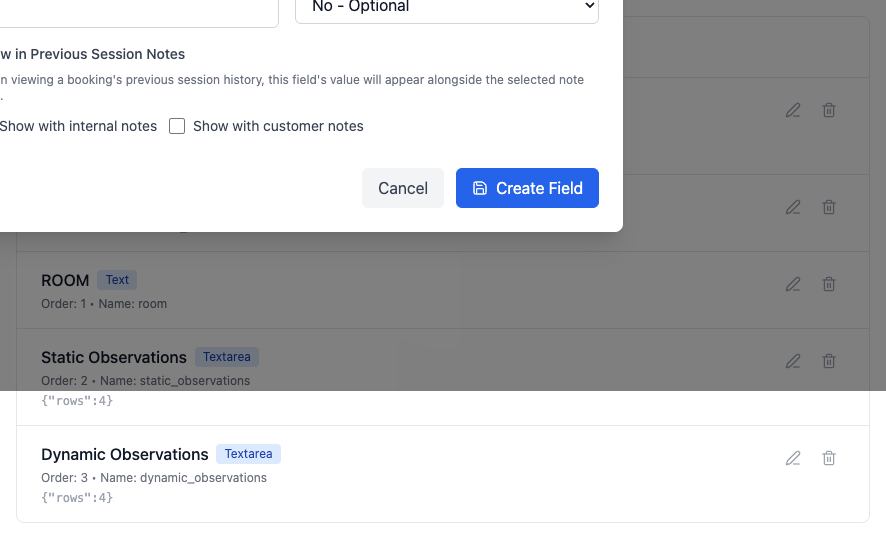Select the Dynamic Observations title
Image resolution: width=886 pixels, height=539 pixels.
(x=125, y=454)
